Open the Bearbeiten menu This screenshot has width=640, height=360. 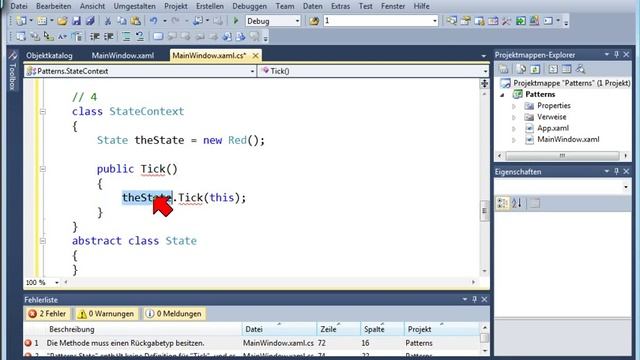click(x=53, y=6)
